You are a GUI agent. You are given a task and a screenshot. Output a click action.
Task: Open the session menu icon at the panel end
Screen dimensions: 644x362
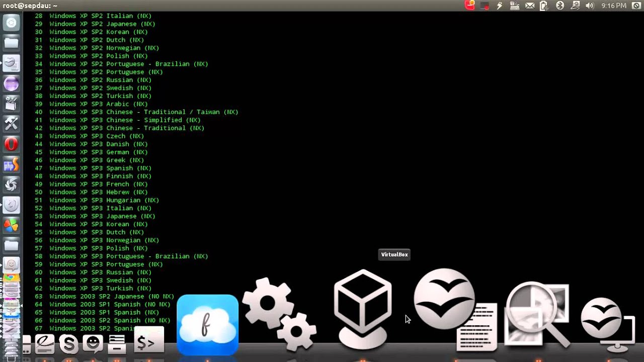click(637, 6)
